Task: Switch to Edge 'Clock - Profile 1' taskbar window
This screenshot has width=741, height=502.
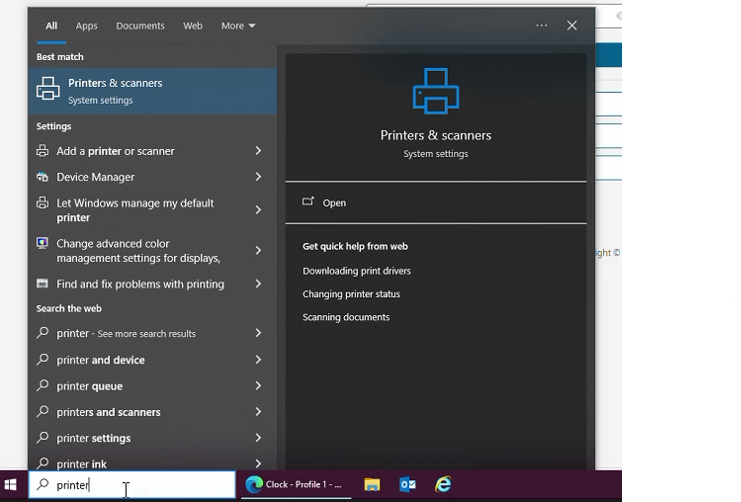Action: coord(296,485)
